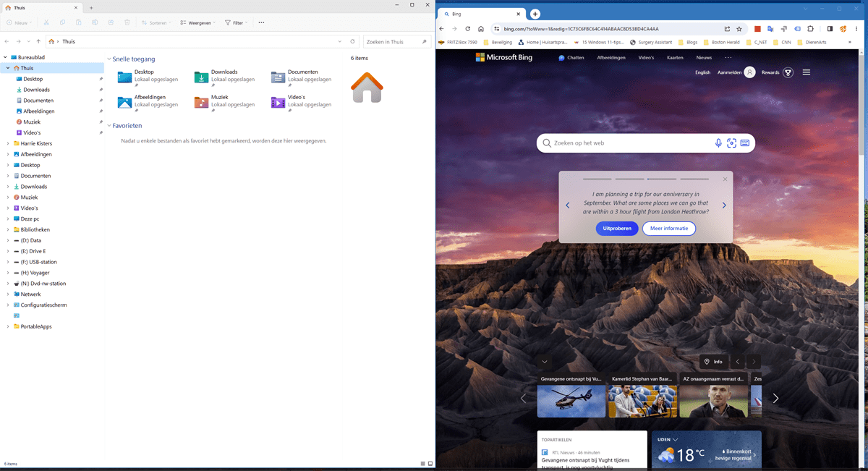Add a new tab in File Explorer

(x=91, y=7)
